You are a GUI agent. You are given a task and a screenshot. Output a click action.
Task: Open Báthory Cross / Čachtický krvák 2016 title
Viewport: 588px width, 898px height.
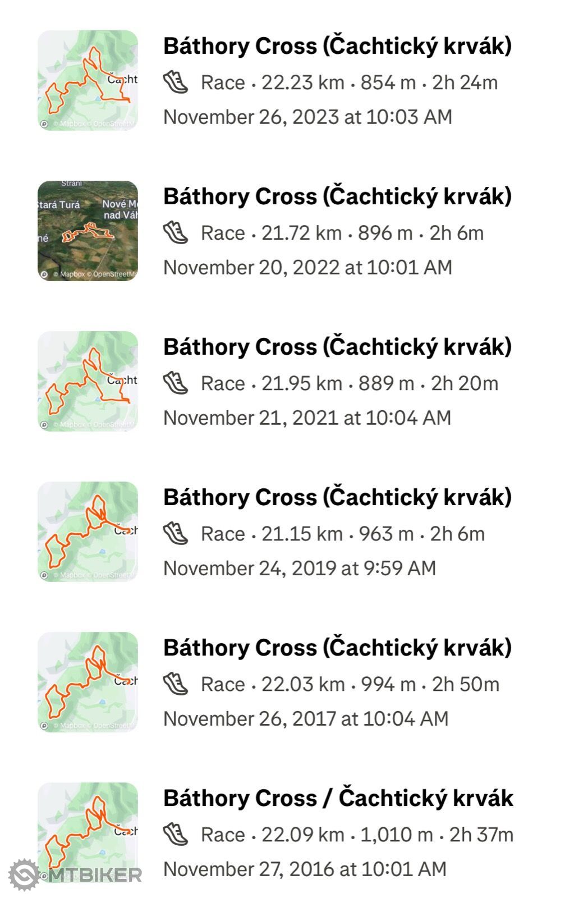point(338,798)
